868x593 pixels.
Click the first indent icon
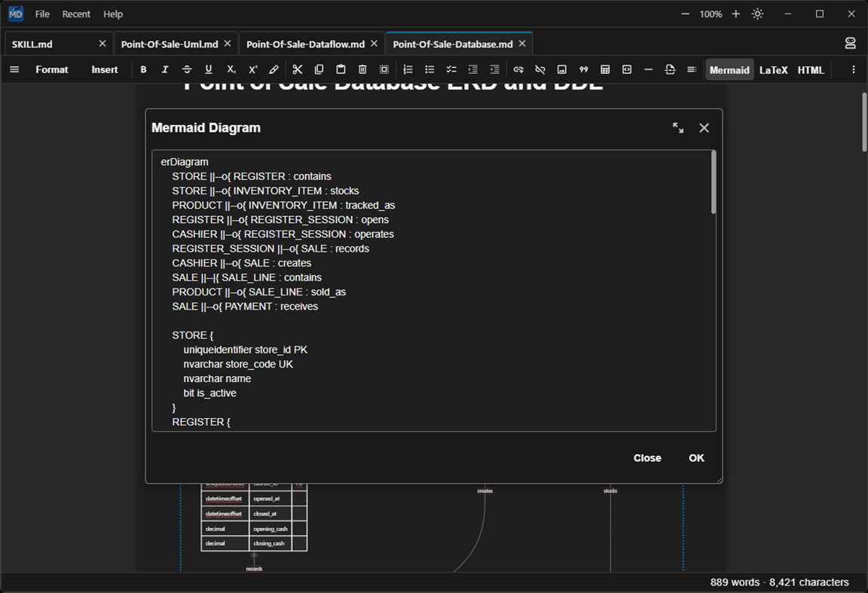tap(472, 70)
